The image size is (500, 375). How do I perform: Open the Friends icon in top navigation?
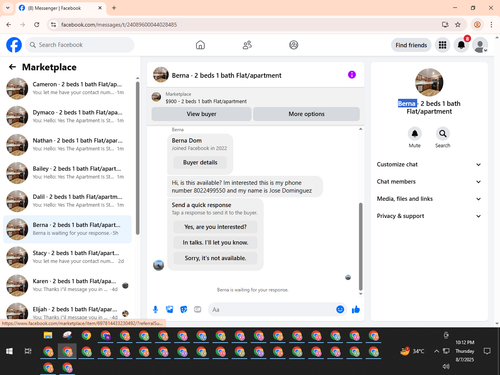tap(247, 45)
